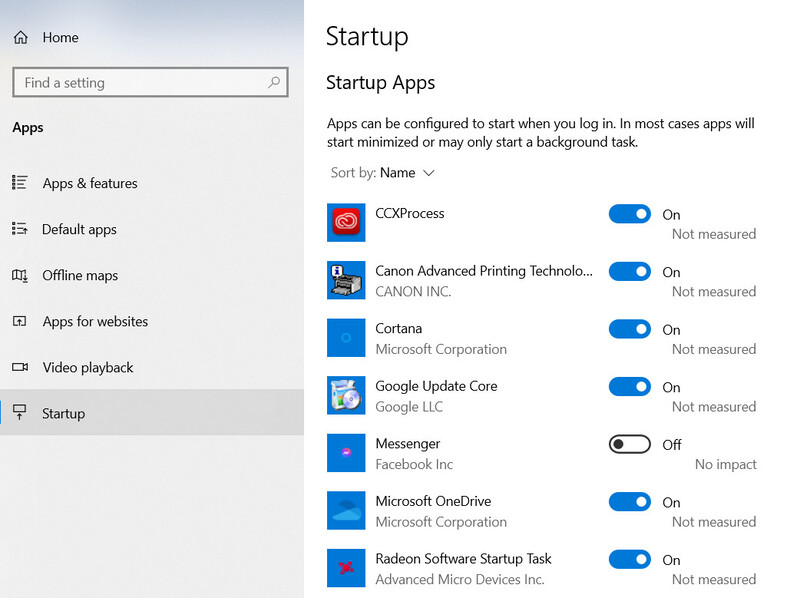Go to Home in sidebar
The width and height of the screenshot is (800, 598).
tap(60, 37)
